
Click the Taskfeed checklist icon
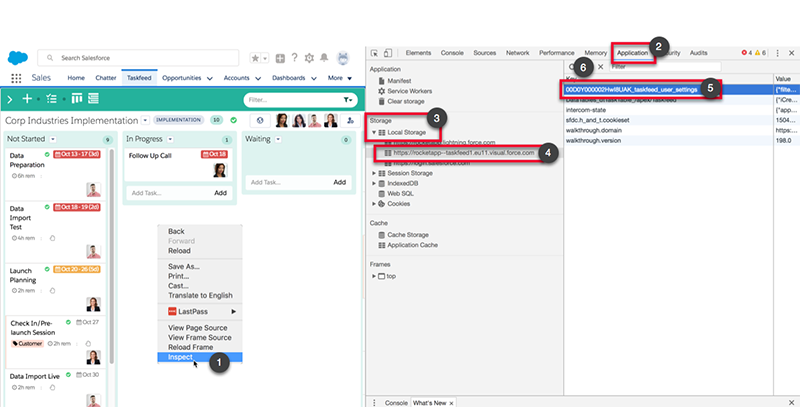click(52, 98)
